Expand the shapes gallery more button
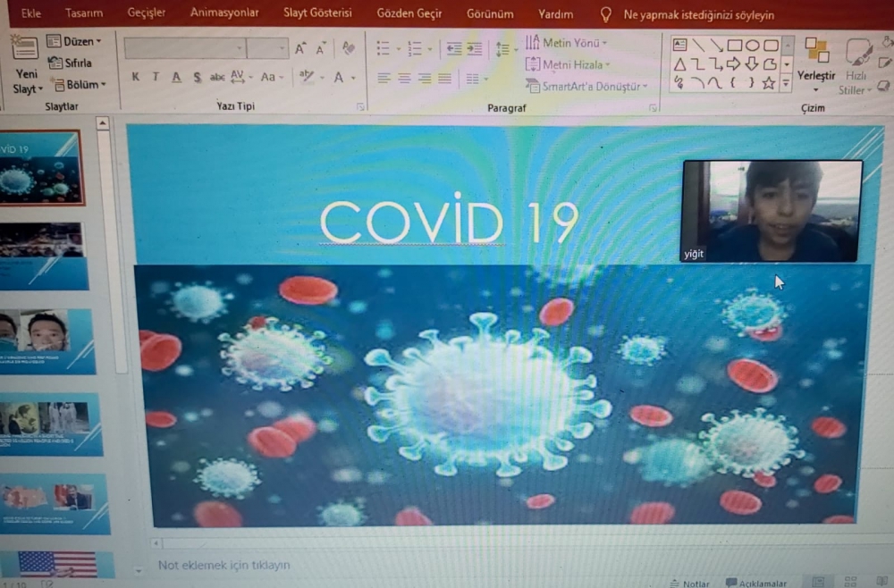 click(786, 84)
